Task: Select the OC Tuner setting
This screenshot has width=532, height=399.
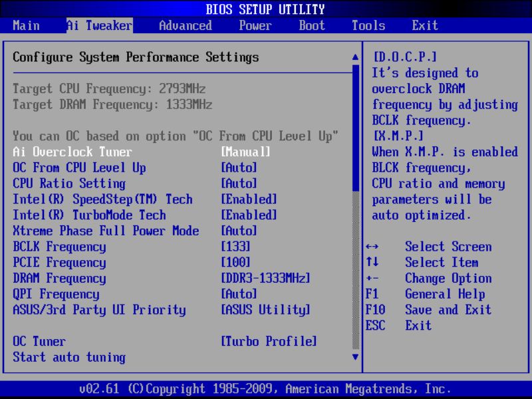Action: 39,341
